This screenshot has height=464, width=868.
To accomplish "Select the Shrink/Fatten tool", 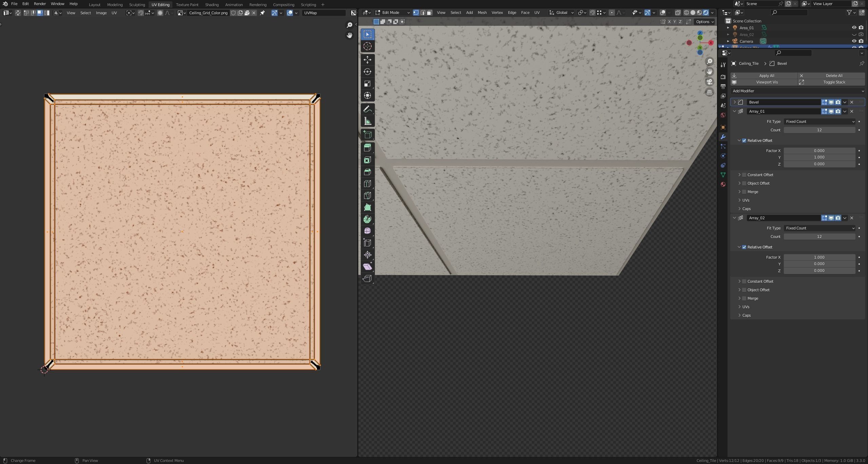I will coord(367,255).
